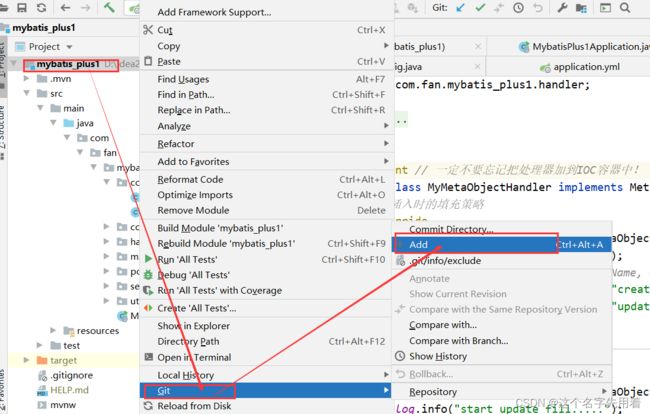Image resolution: width=650 pixels, height=414 pixels.
Task: Choose .git/info/exclude submenu item
Action: point(502,260)
